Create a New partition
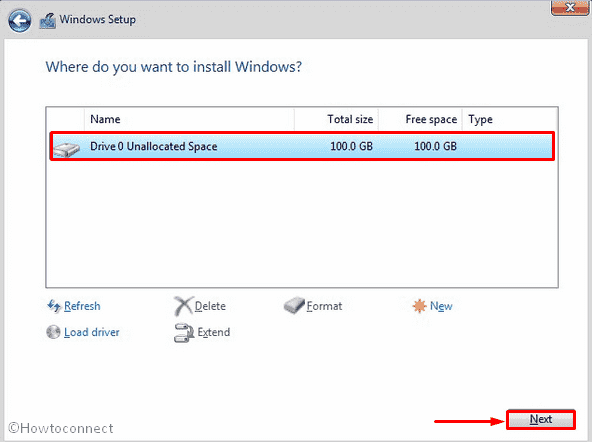The width and height of the screenshot is (592, 442). 441,306
